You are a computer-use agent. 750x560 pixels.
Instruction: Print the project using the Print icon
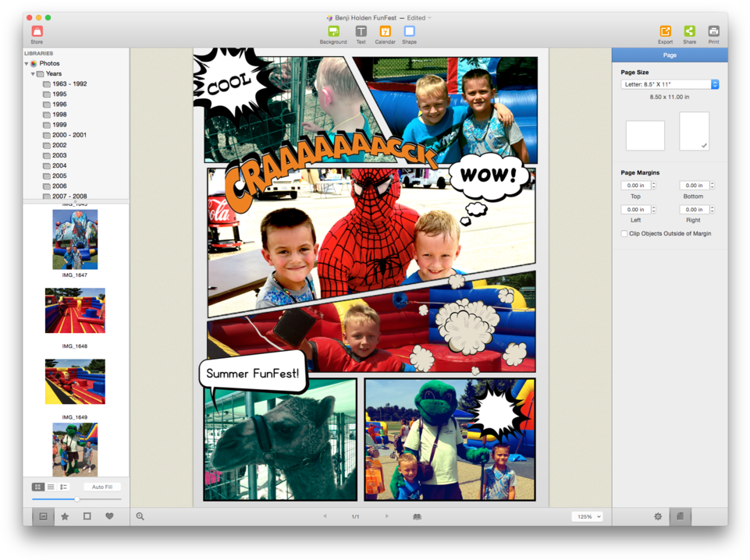click(713, 33)
